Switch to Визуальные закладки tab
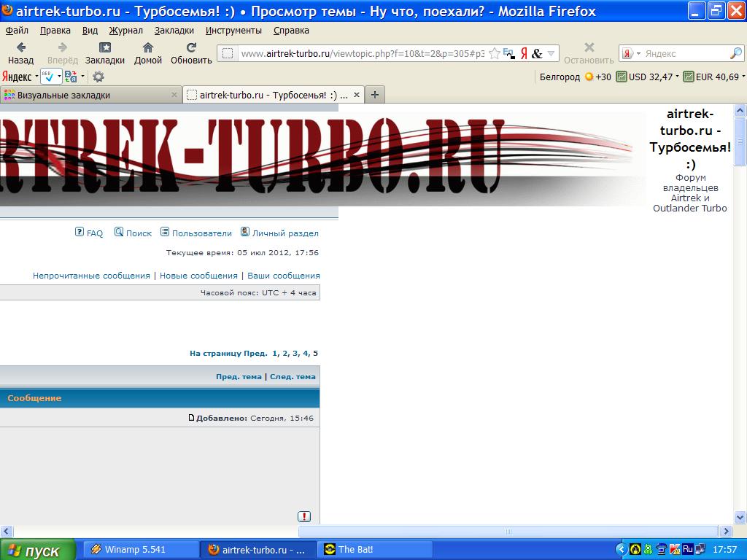Image resolution: width=747 pixels, height=560 pixels. click(64, 95)
